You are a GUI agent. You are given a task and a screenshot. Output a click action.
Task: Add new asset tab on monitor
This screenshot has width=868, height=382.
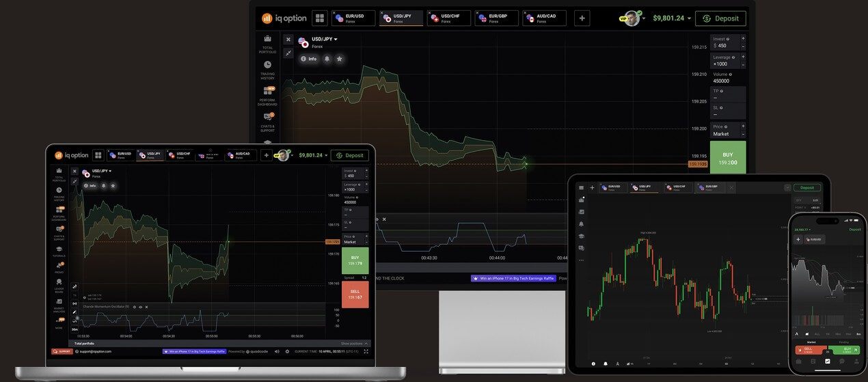582,18
